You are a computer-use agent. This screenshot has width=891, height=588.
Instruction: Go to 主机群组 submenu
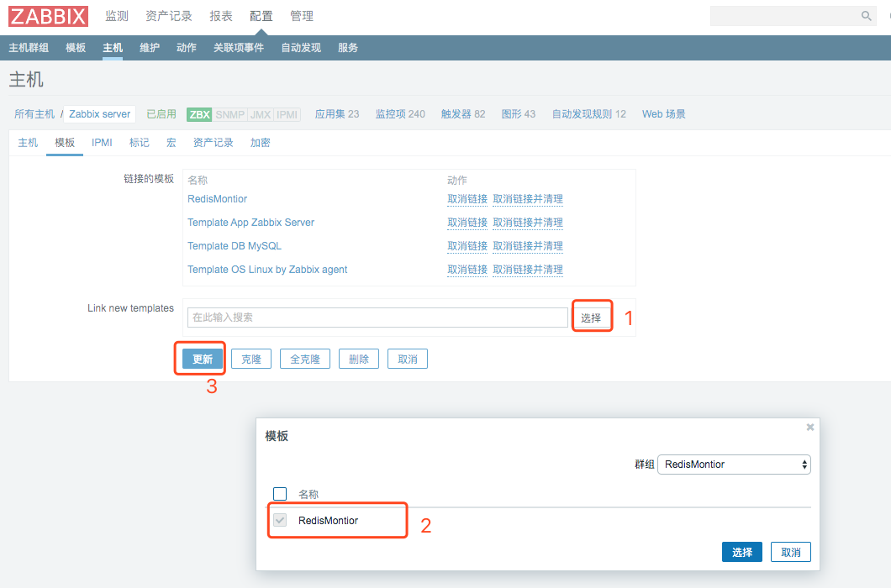29,48
